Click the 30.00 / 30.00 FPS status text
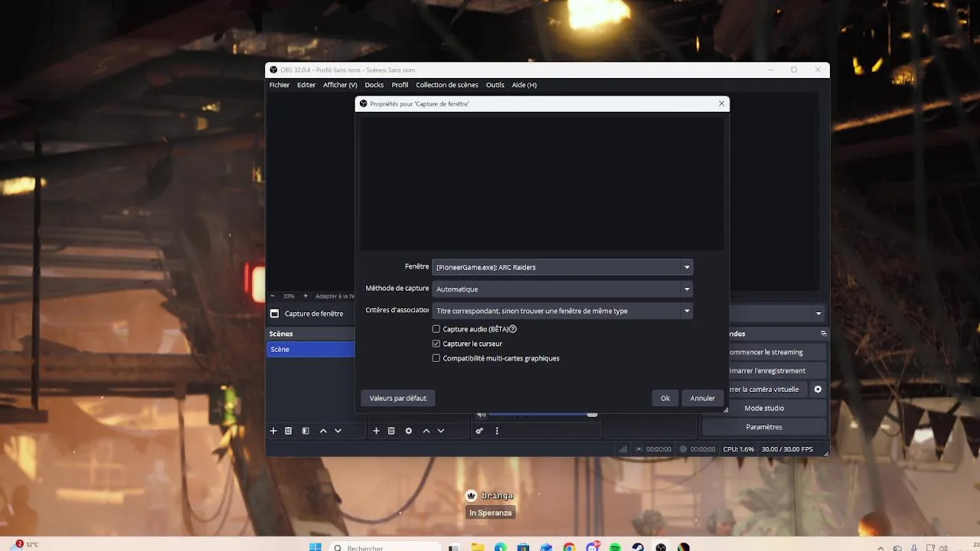The image size is (980, 551). (787, 449)
